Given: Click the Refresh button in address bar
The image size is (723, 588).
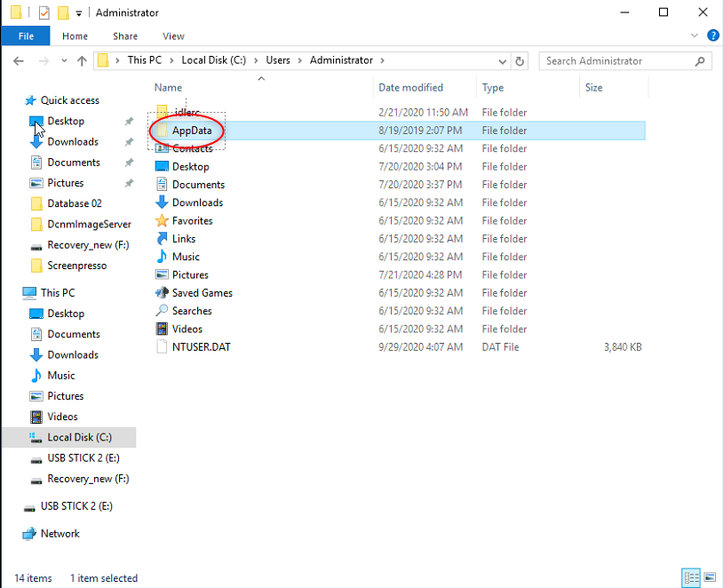Looking at the screenshot, I should (520, 61).
